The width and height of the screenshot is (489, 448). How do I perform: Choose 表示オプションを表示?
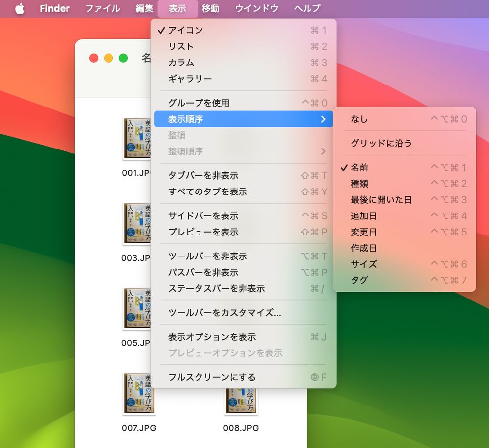pos(244,337)
